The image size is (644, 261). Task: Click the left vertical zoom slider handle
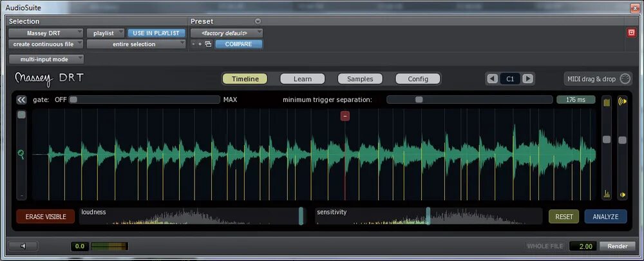pyautogui.click(x=21, y=115)
